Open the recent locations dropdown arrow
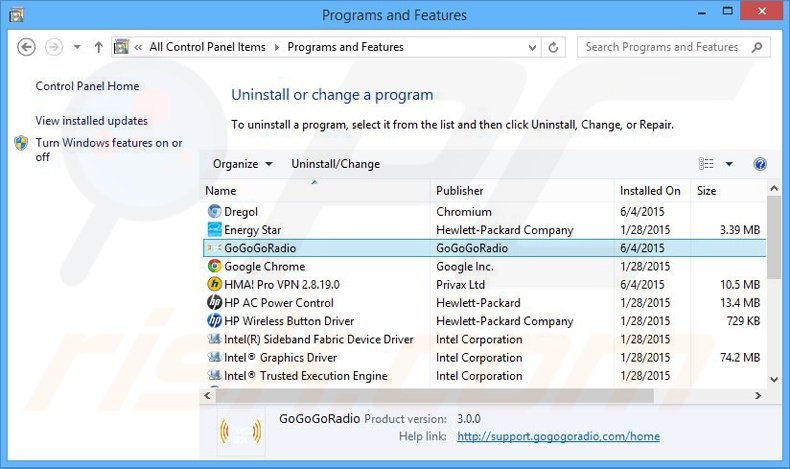 [77, 47]
